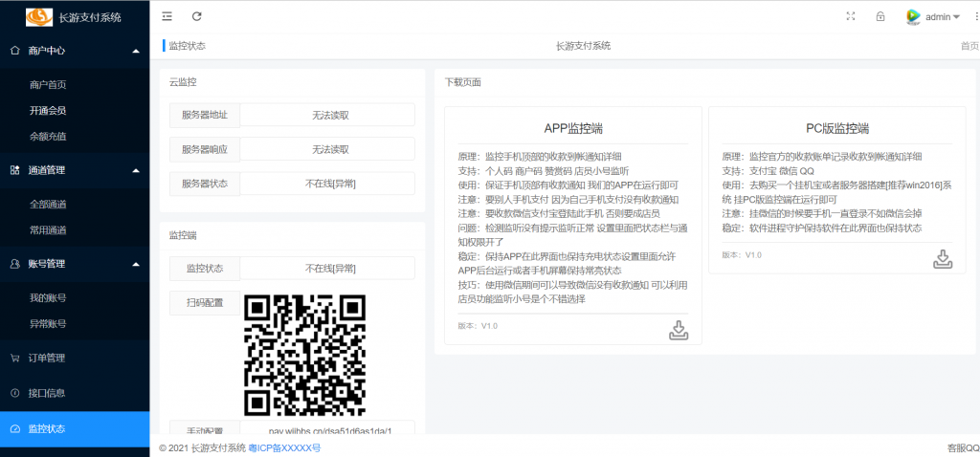Open 全部通道 in sidebar
This screenshot has width=980, height=457.
[x=48, y=205]
